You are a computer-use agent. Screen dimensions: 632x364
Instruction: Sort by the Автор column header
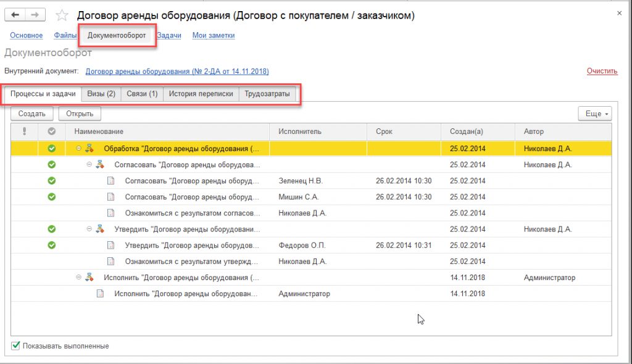(563, 131)
